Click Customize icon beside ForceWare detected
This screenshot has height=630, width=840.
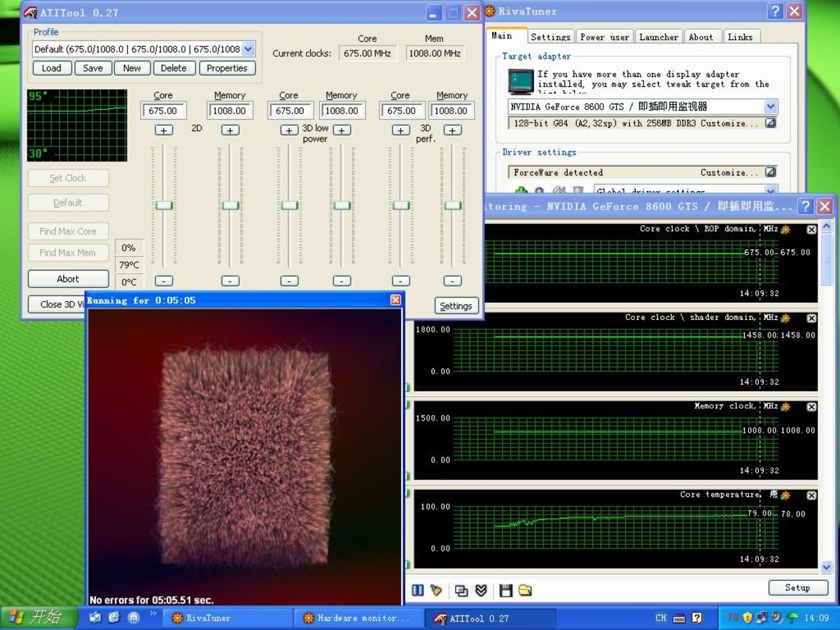click(x=770, y=172)
